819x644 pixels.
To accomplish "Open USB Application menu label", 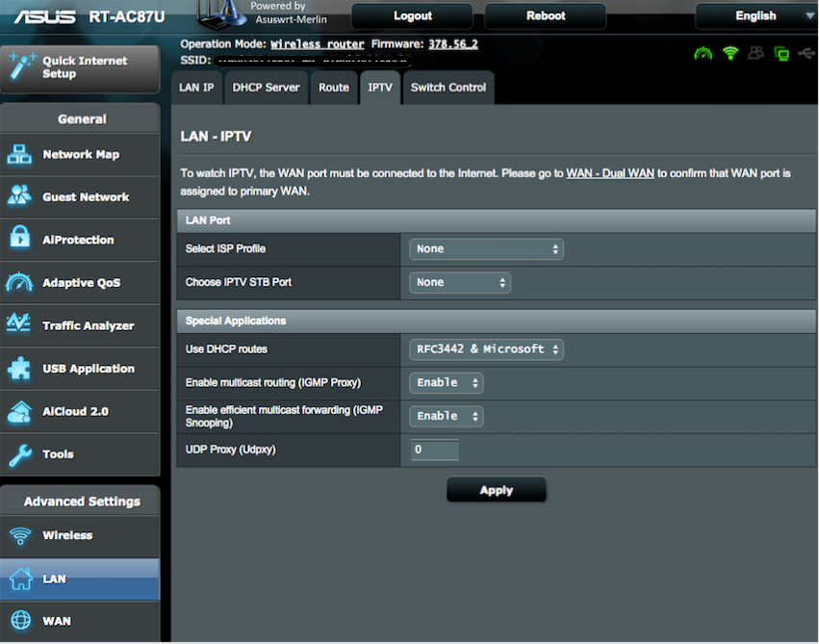I will click(89, 369).
